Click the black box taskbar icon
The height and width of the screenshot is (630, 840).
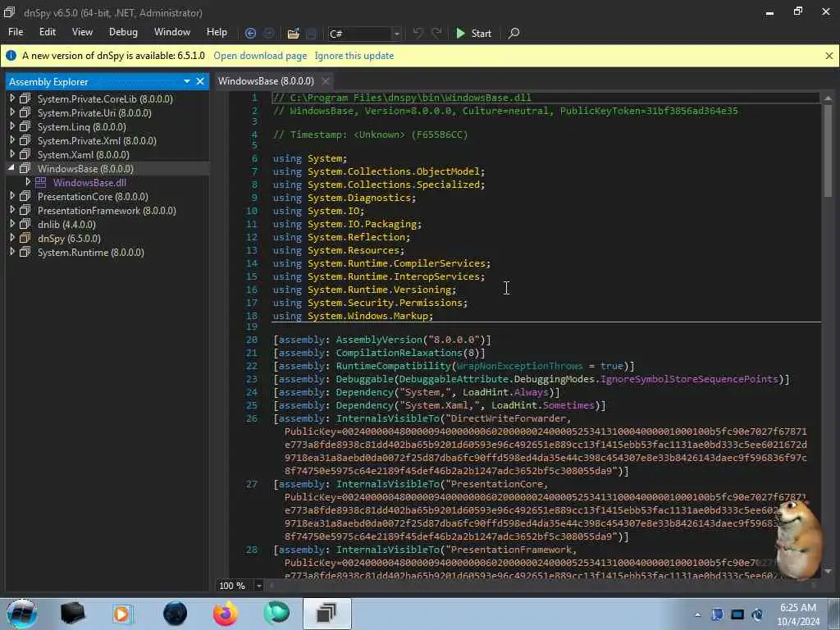(72, 614)
